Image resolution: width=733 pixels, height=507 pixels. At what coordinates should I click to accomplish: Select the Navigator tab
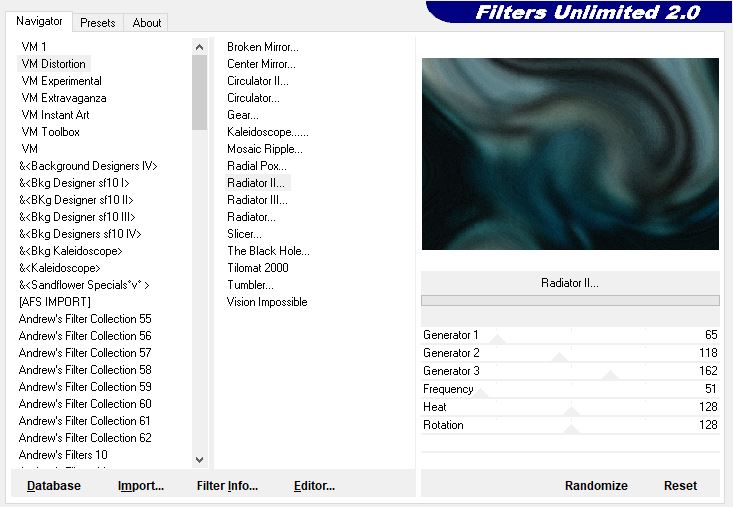(39, 21)
